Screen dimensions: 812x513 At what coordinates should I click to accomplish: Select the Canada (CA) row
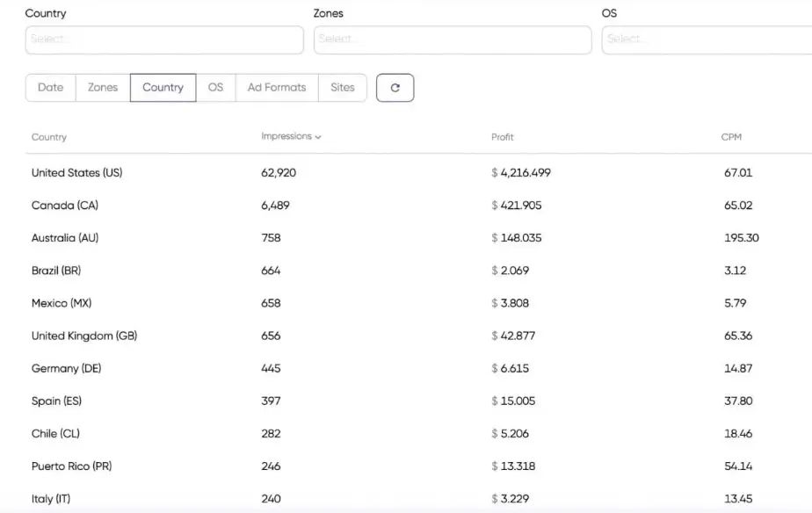pyautogui.click(x=418, y=206)
